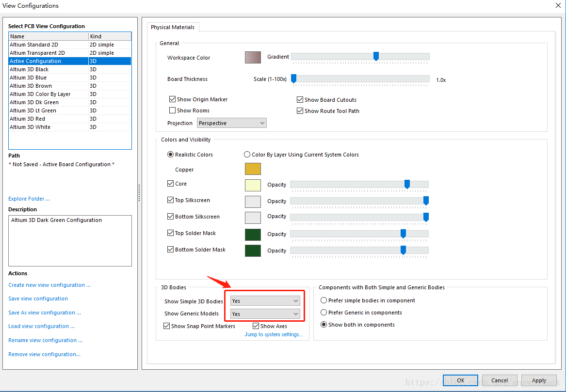Toggle the Show Origin Marker checkbox
The height and width of the screenshot is (392, 566).
(172, 99)
